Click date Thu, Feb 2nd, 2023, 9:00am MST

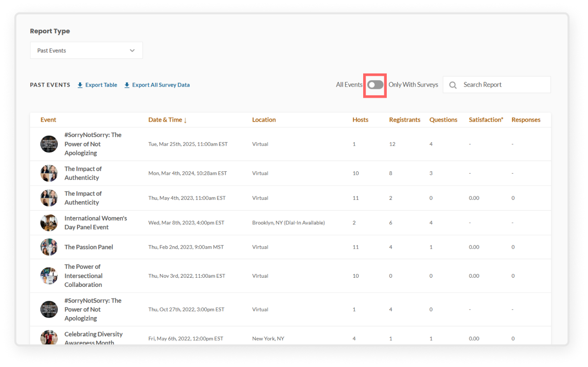click(186, 247)
